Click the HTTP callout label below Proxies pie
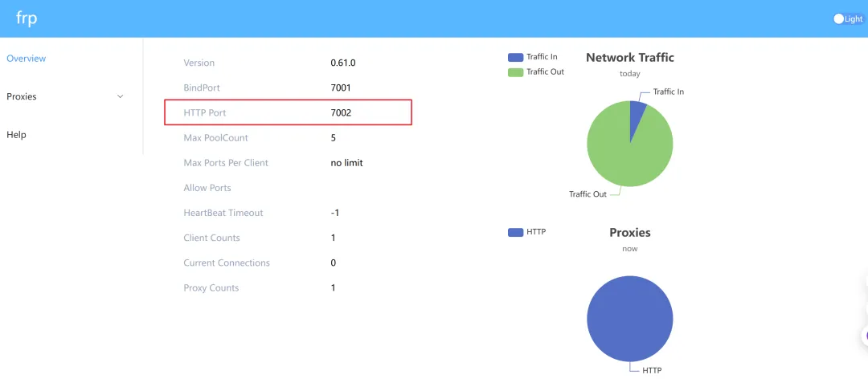868x391 pixels. coord(652,370)
